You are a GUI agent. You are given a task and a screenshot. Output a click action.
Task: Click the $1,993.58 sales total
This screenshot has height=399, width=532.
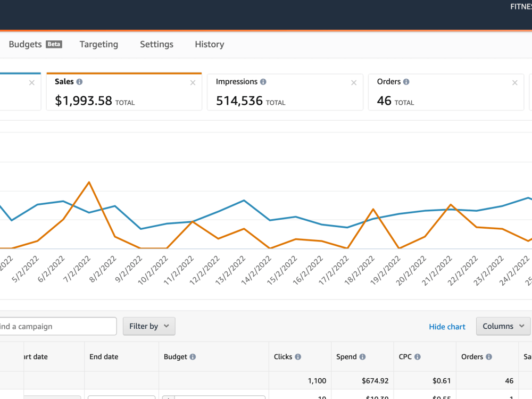pos(84,101)
